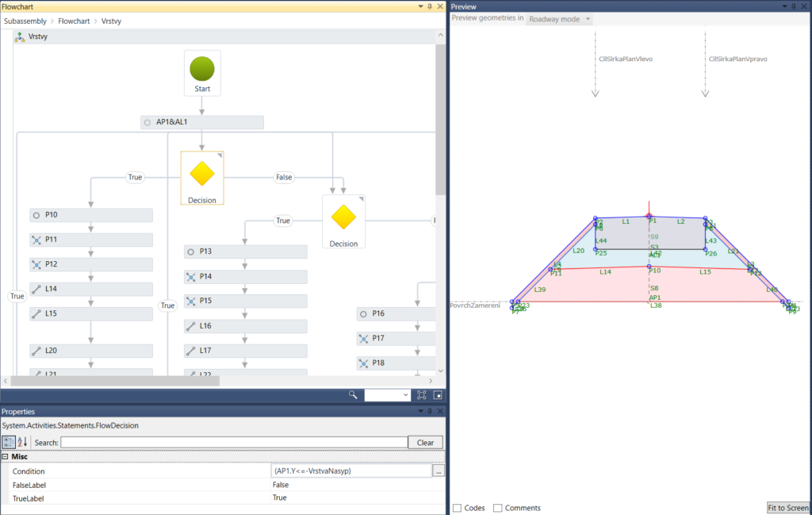Click the L15 link icon
The height and width of the screenshot is (515, 812).
coord(36,314)
